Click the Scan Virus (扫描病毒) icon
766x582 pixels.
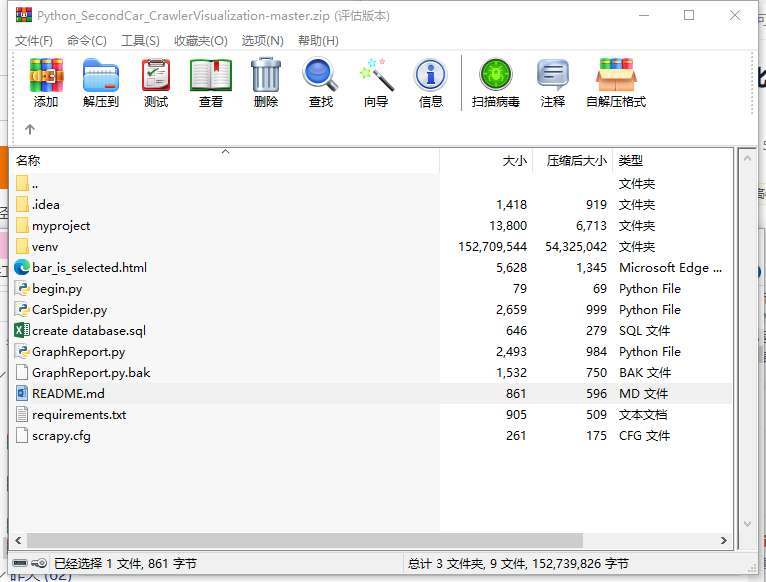[x=495, y=75]
